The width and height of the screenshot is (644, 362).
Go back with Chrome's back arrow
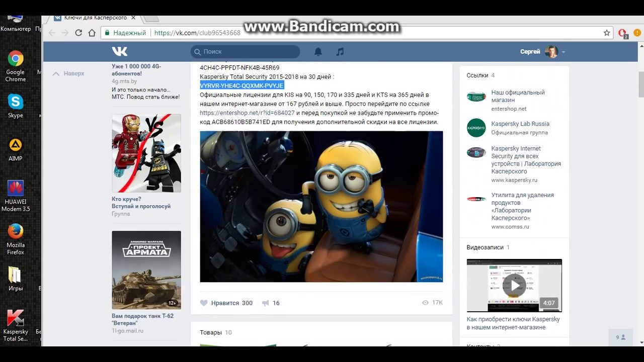click(x=52, y=33)
